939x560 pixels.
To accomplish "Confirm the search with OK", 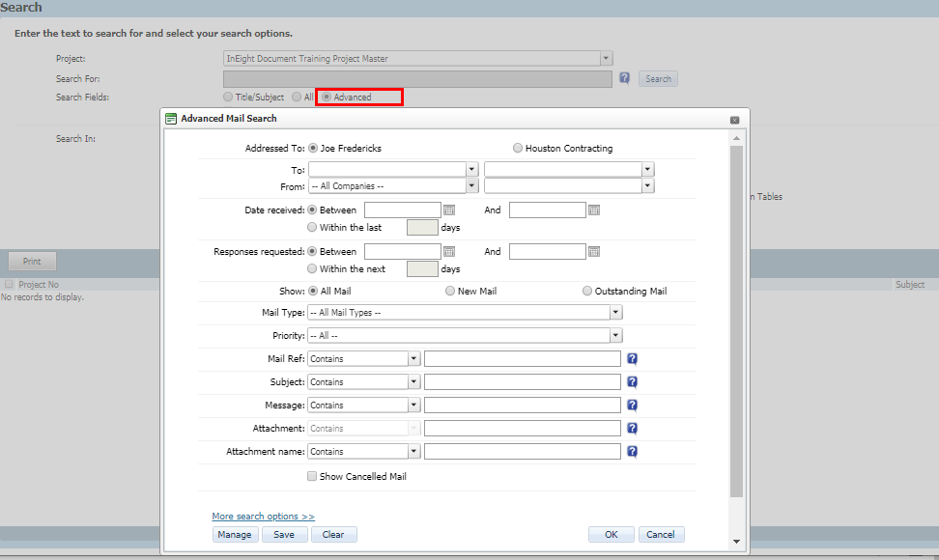I will pyautogui.click(x=611, y=534).
